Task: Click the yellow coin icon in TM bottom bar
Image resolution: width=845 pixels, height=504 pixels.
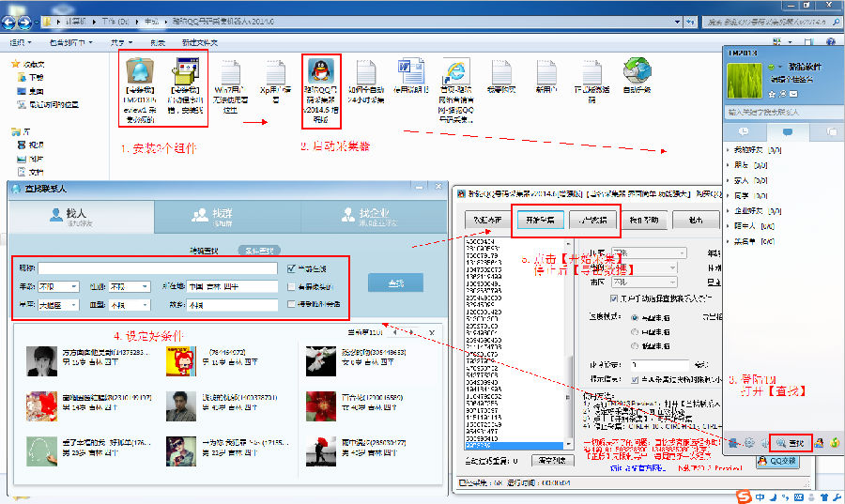Action: pyautogui.click(x=835, y=443)
